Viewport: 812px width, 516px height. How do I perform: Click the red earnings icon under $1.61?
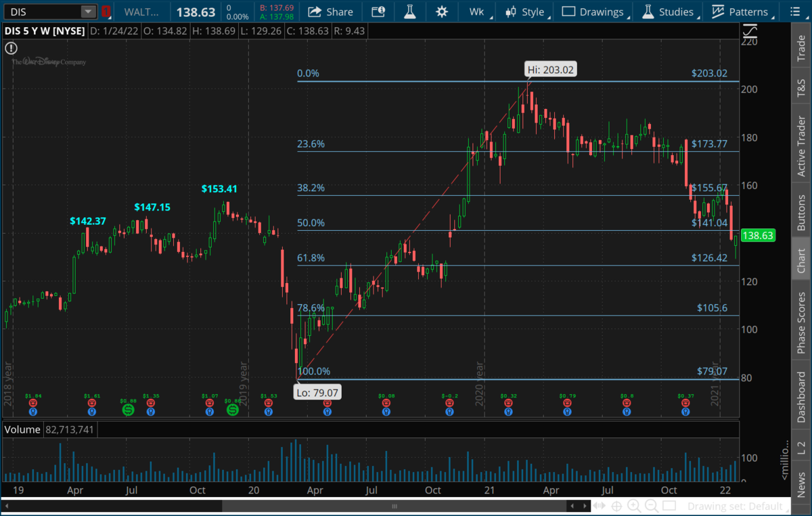point(91,402)
